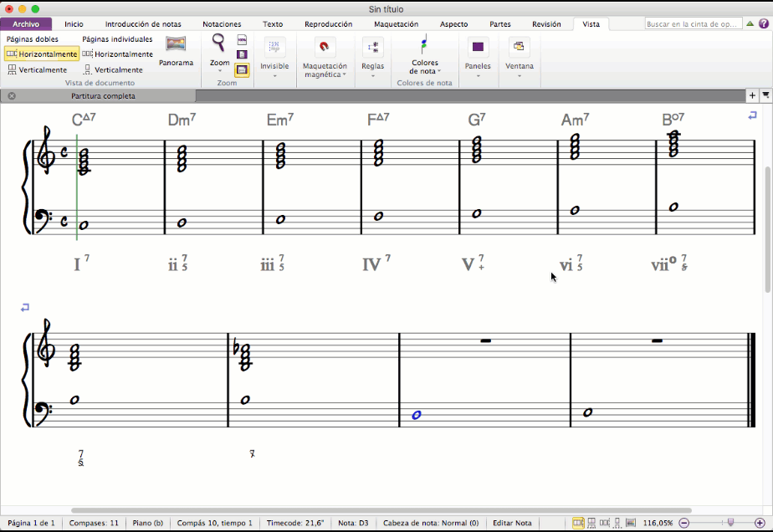Add new tab with plus button

coord(752,95)
